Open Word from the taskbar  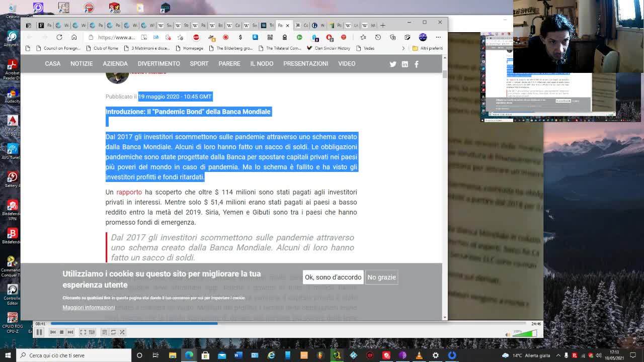(238, 355)
